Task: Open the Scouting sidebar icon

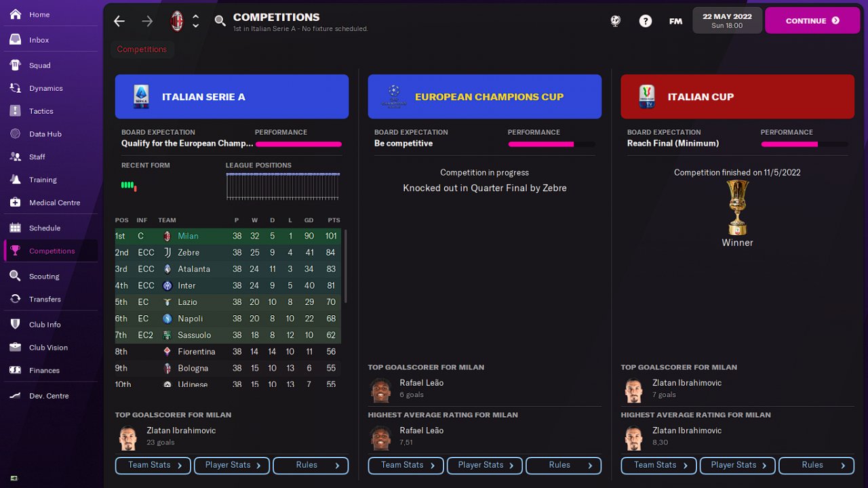Action: tap(16, 277)
